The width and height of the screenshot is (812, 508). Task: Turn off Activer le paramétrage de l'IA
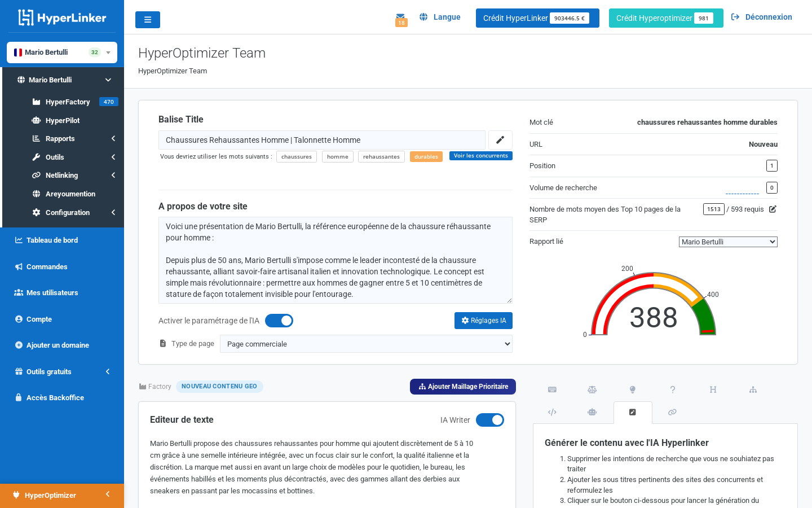pos(279,320)
